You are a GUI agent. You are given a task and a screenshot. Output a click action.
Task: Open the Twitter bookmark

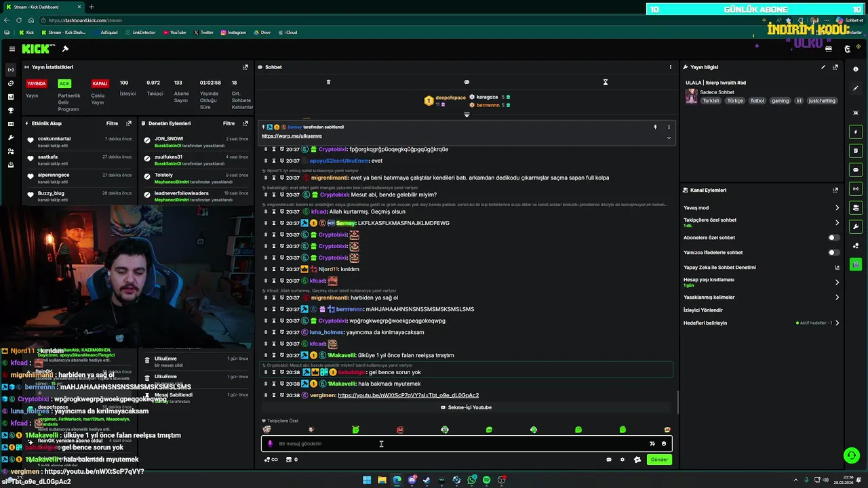point(203,33)
